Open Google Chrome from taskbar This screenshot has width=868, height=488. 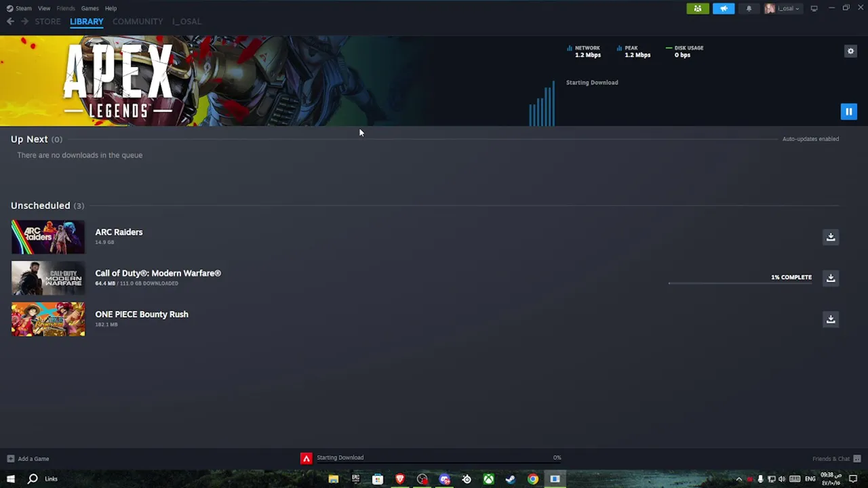pyautogui.click(x=533, y=479)
